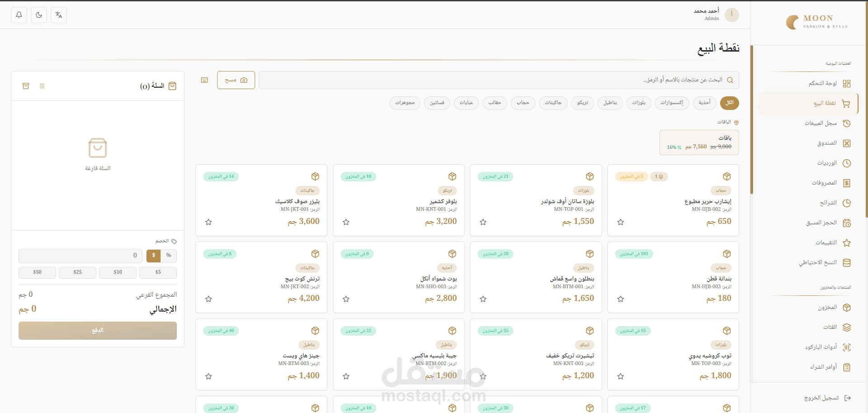Toggle dark mode moon icon
This screenshot has width=868, height=413.
click(39, 15)
